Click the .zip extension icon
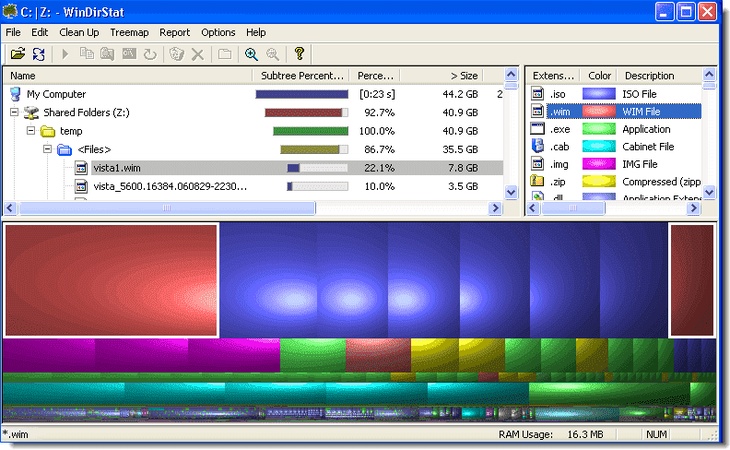Screen dimensions: 730x450 (x=537, y=181)
